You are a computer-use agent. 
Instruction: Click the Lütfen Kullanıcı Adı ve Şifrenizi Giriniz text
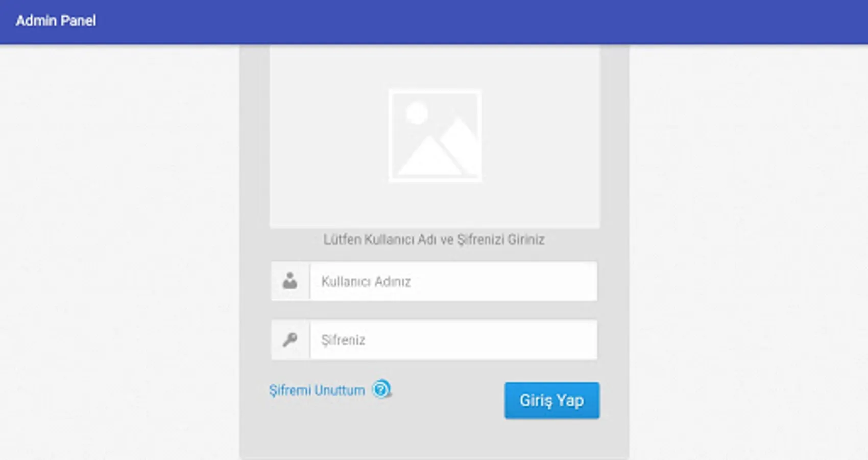point(434,239)
